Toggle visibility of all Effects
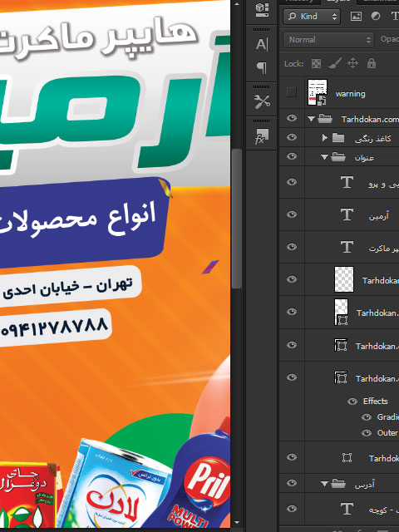399x532 pixels. tap(352, 401)
